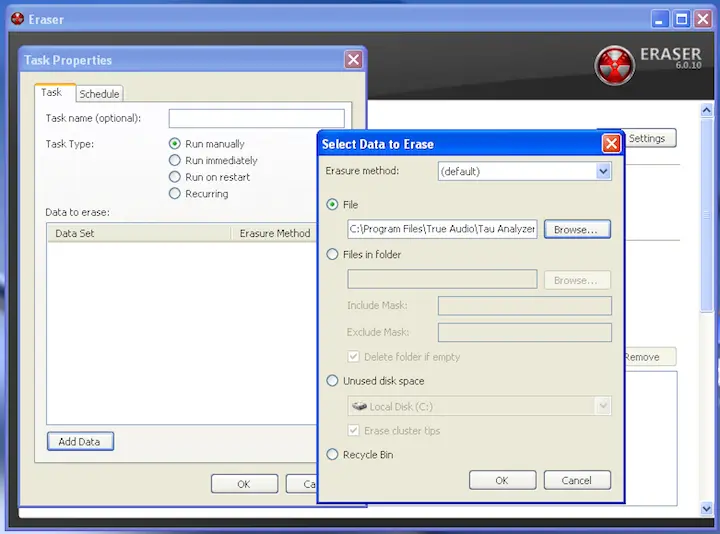Close the Select Data to Erase dialog
Screen dimensions: 720x534
click(x=611, y=144)
